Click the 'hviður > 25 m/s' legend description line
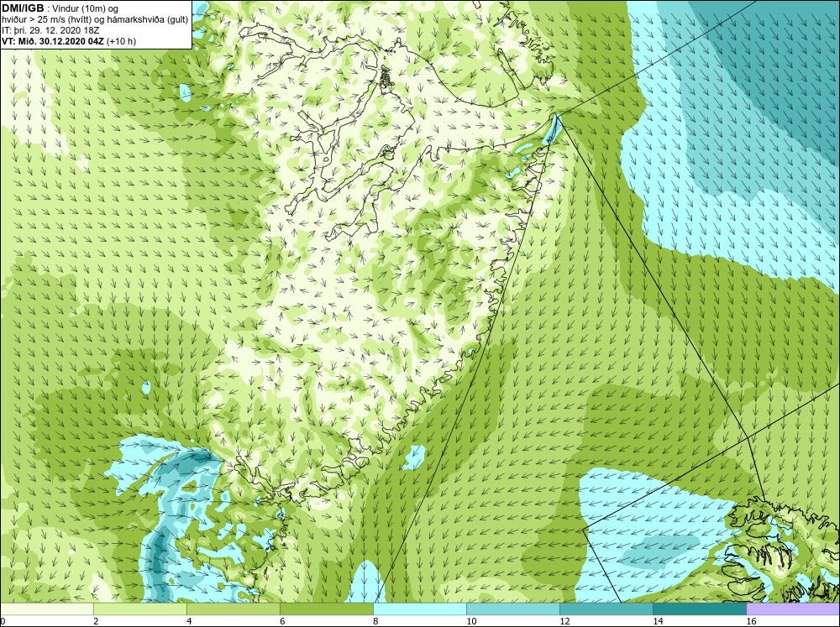 pos(95,20)
